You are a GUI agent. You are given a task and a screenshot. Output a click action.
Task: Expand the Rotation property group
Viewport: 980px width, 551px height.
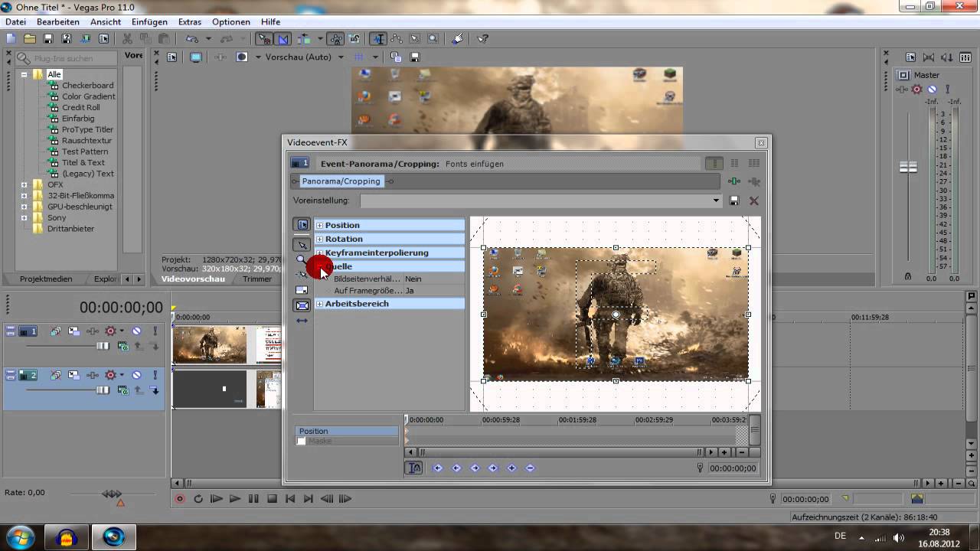(x=319, y=239)
